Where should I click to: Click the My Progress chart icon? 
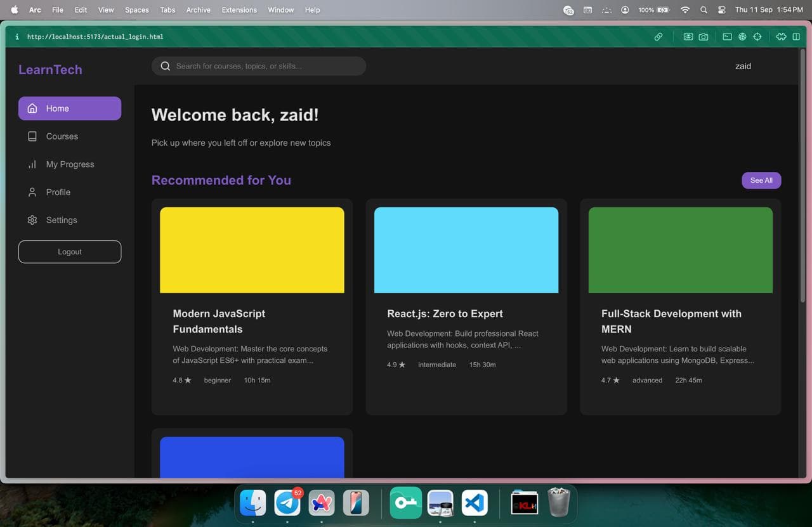(x=32, y=164)
